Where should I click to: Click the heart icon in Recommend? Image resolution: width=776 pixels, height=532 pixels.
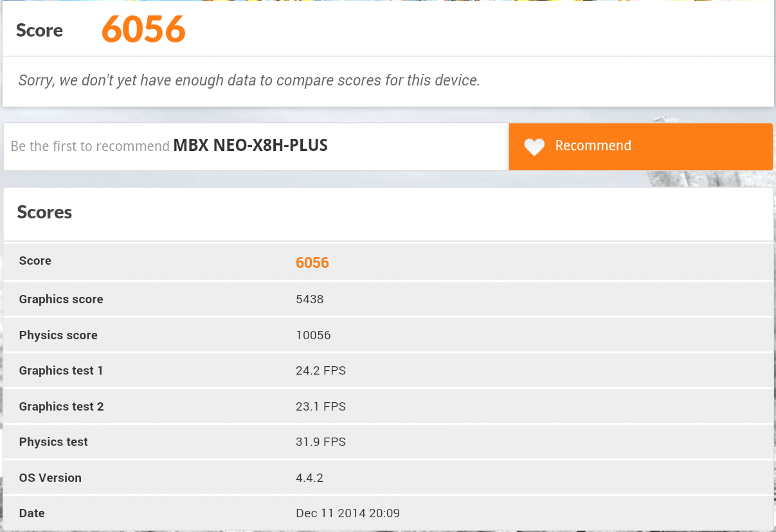534,147
